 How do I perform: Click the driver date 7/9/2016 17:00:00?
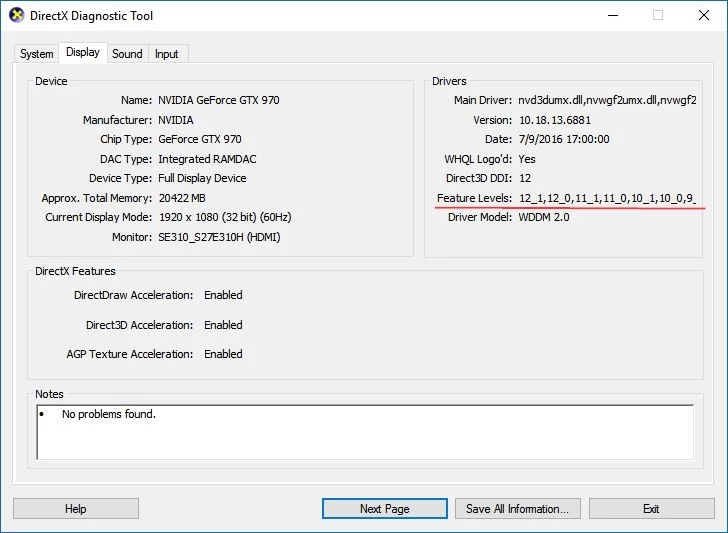[564, 139]
